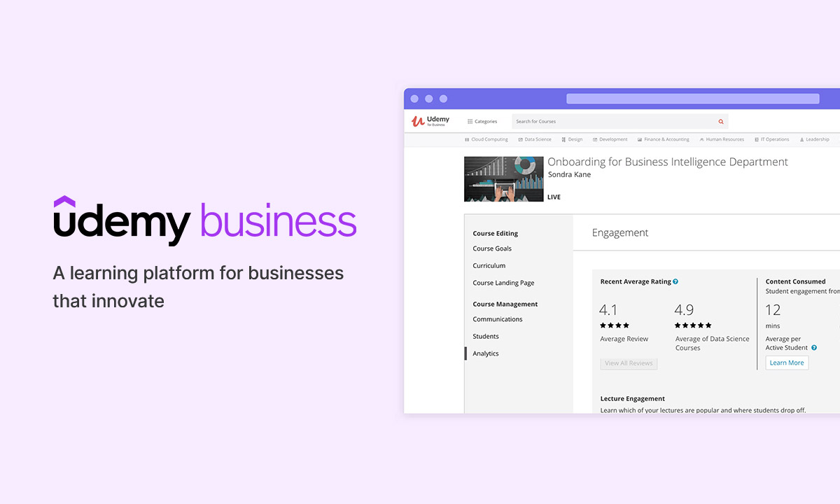Click the Course Editing section header
The width and height of the screenshot is (840, 504).
coord(496,234)
